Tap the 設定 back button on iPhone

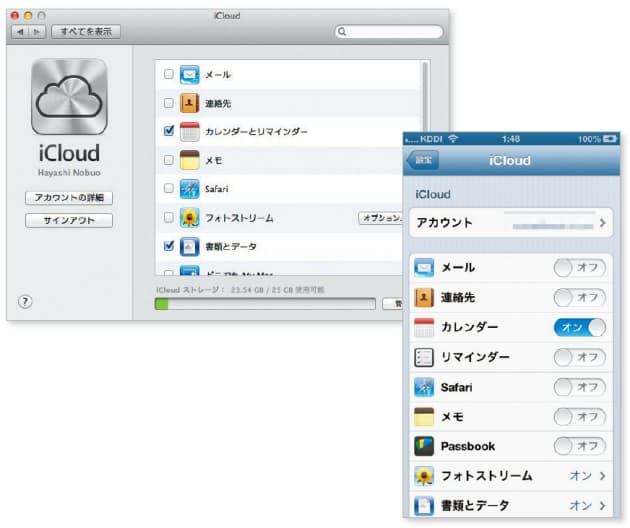[424, 160]
